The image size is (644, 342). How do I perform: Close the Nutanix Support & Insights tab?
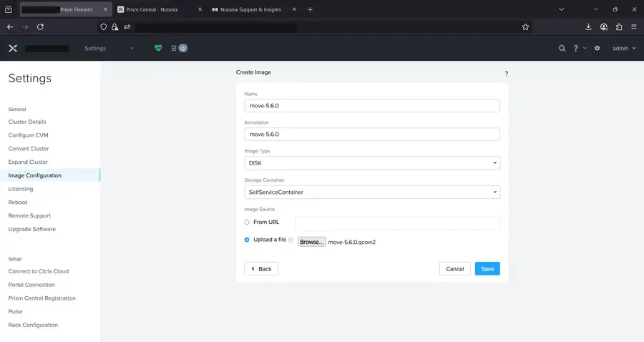pos(294,9)
